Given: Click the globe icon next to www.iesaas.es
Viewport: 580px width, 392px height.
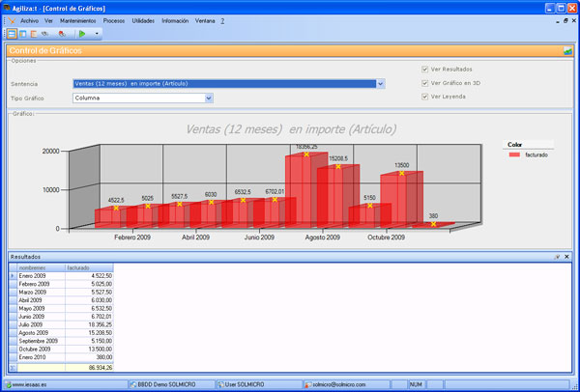Looking at the screenshot, I should pyautogui.click(x=9, y=384).
